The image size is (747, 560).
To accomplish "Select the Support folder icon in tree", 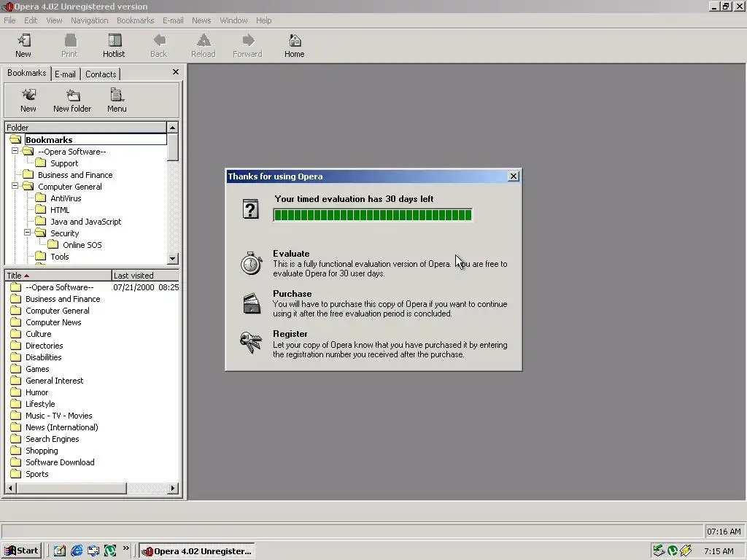I will click(41, 163).
